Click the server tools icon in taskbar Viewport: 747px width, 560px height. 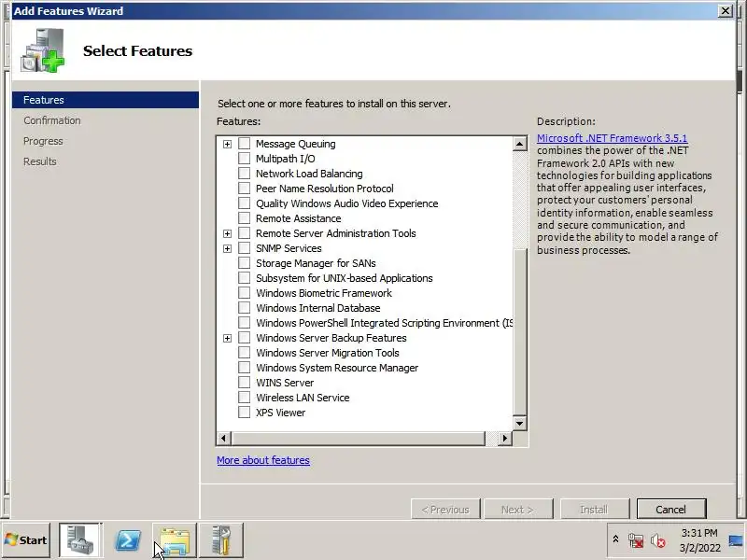point(221,540)
